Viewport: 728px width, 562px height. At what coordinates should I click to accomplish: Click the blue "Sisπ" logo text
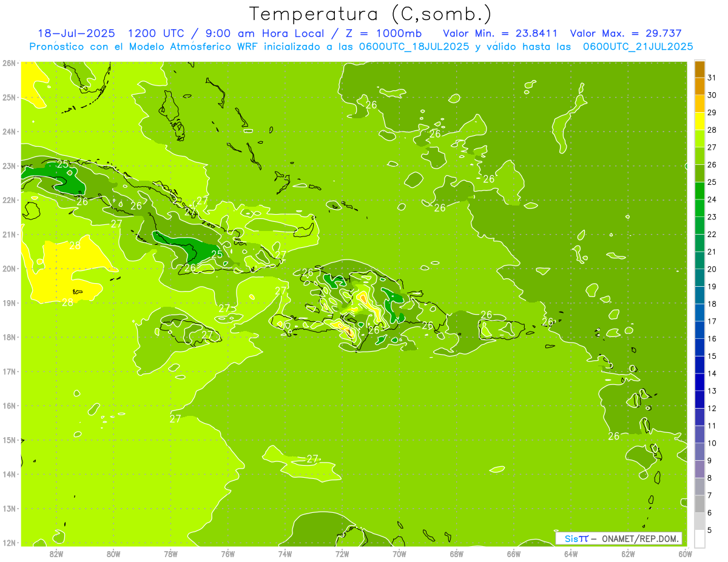pos(576,538)
